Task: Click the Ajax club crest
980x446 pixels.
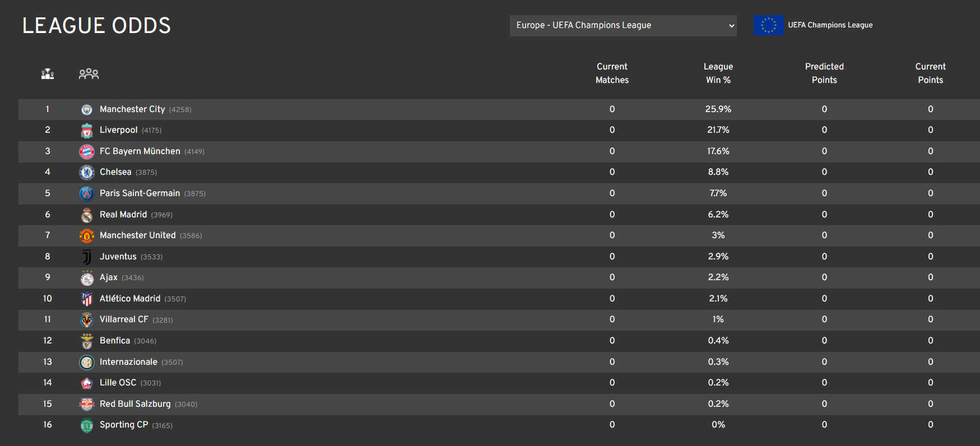Action: coord(86,278)
